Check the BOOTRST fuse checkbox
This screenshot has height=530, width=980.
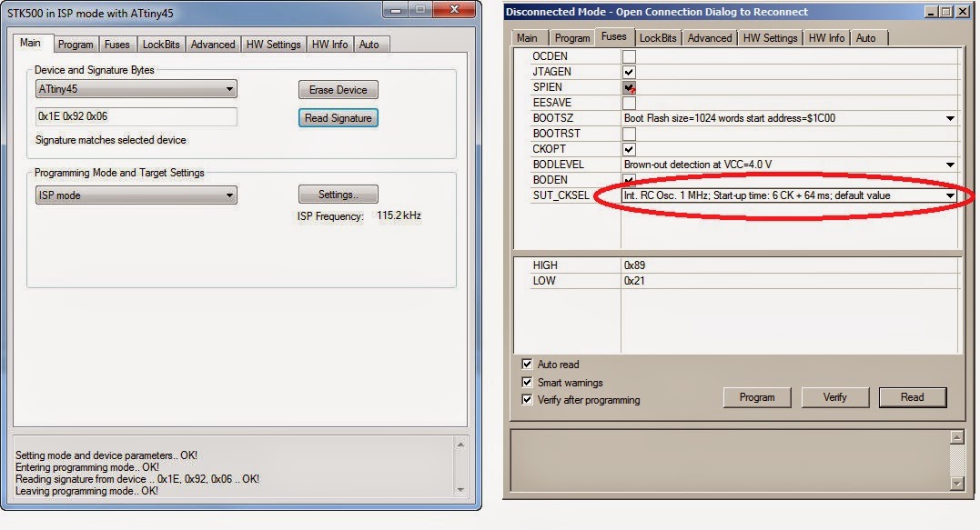629,135
